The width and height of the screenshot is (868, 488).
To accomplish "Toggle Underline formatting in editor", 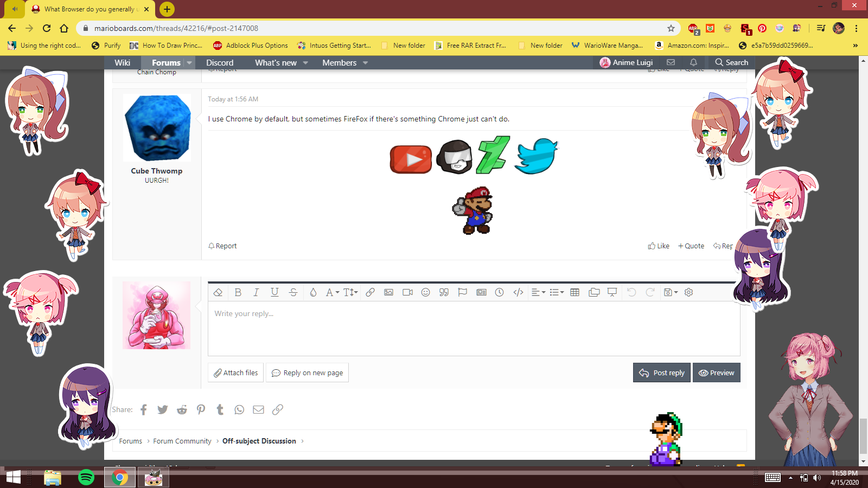I will tap(275, 292).
